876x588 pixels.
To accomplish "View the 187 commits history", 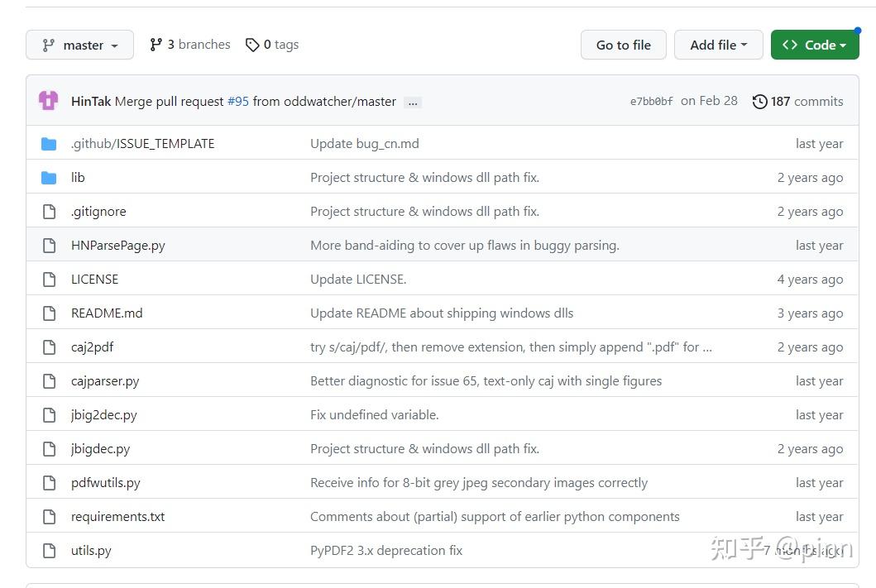I will pos(797,101).
